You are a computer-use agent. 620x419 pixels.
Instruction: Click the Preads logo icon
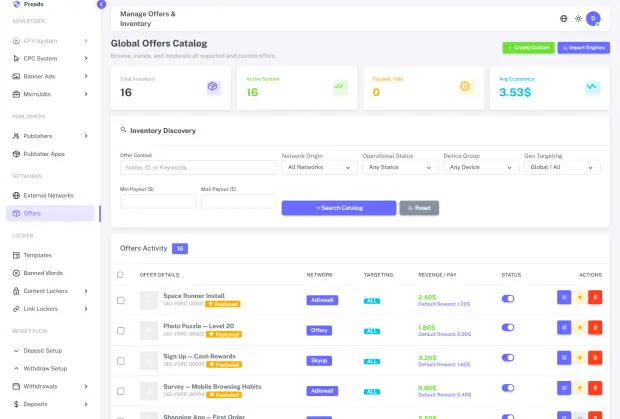16,4
